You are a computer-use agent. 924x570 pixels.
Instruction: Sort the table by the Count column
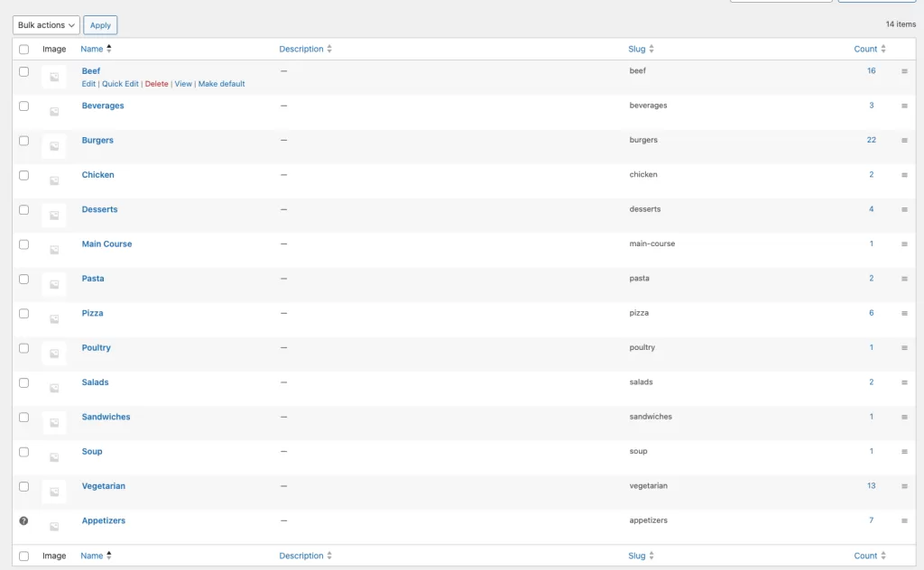tap(867, 49)
